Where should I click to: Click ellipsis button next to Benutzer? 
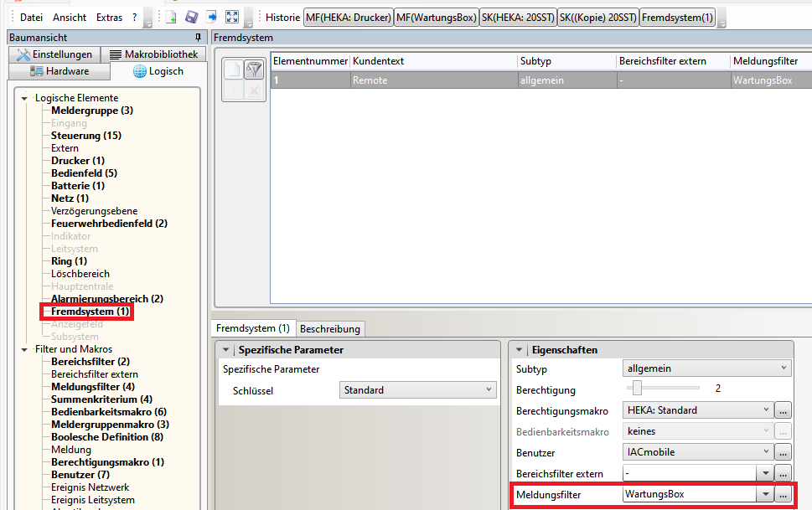coord(783,452)
